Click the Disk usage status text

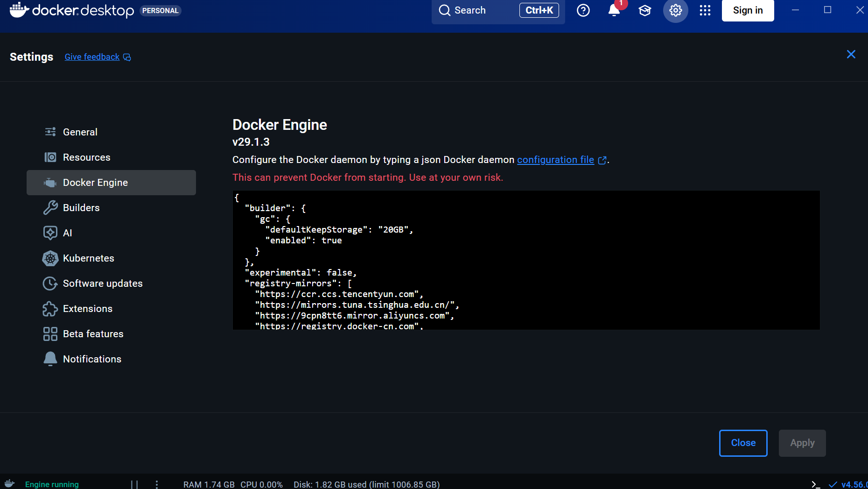tap(366, 484)
